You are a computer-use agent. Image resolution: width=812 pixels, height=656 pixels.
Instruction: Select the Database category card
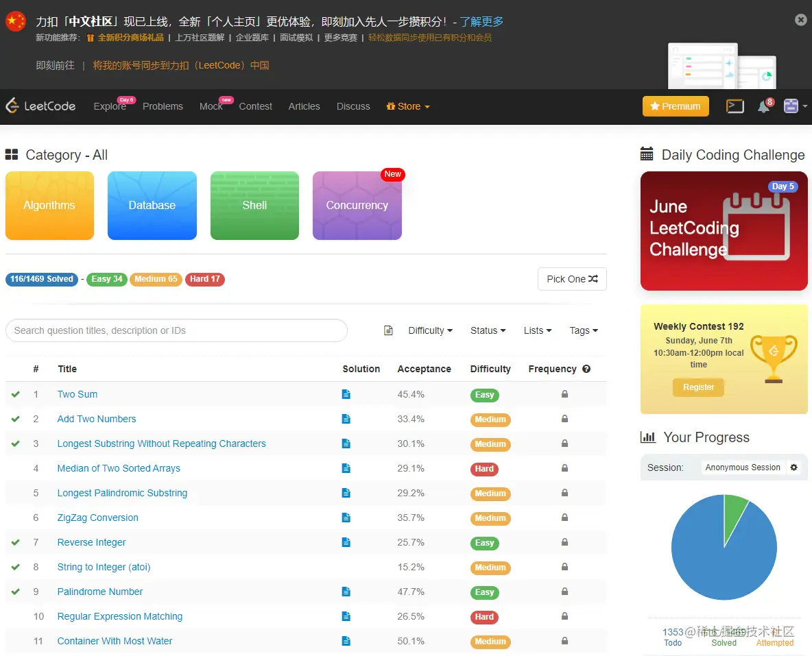[152, 206]
